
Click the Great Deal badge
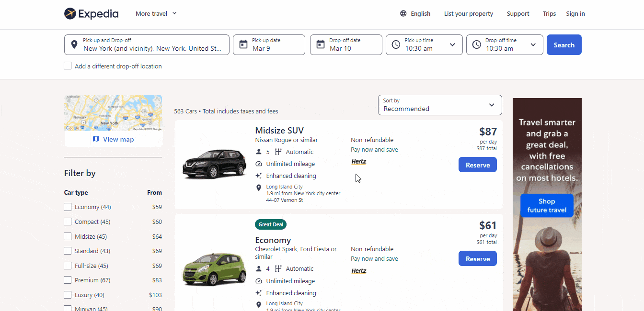[x=271, y=224]
